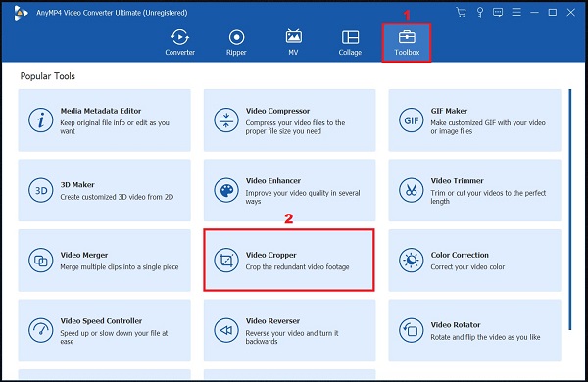Click the Video Merger icon
This screenshot has width=588, height=382.
click(40, 261)
